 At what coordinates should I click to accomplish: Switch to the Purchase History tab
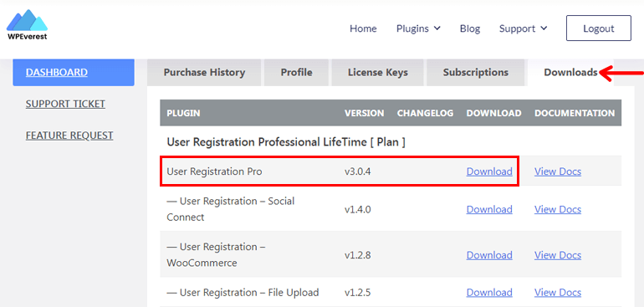click(204, 72)
